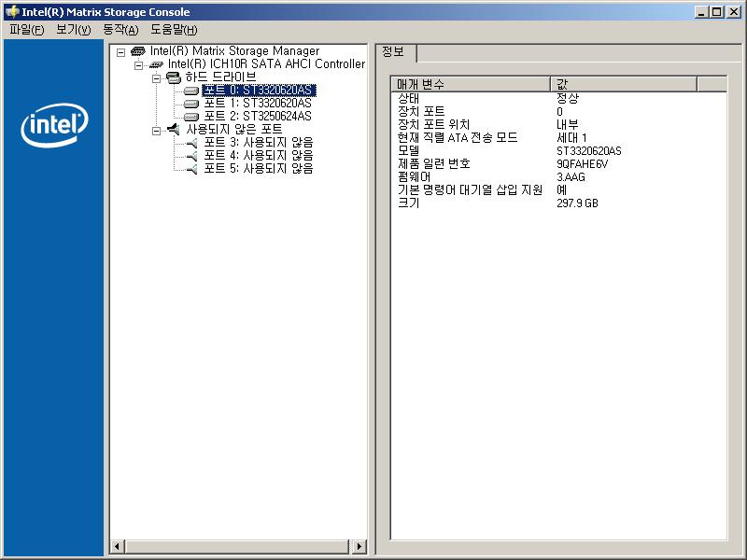
Task: Collapse the 사용되지 않은 포트 node
Action: 156,131
